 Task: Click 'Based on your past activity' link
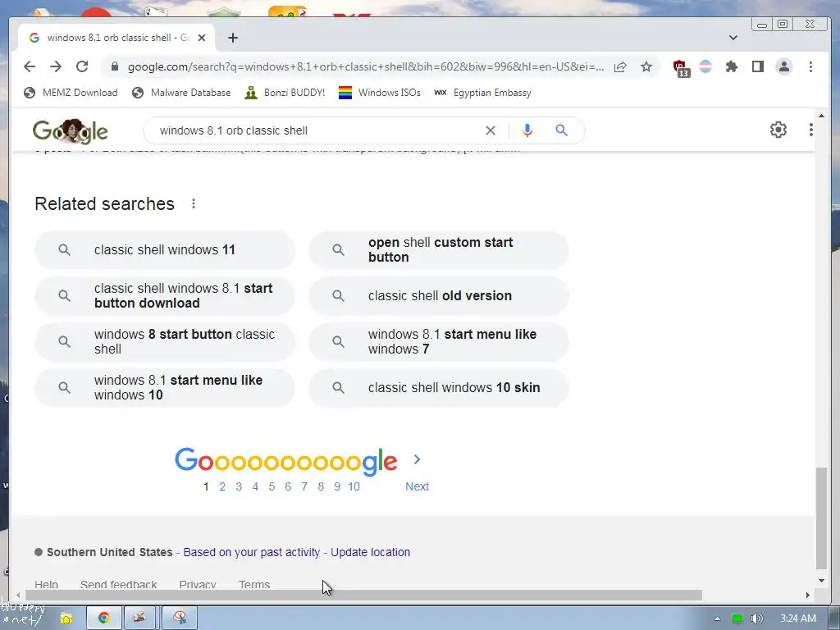251,552
